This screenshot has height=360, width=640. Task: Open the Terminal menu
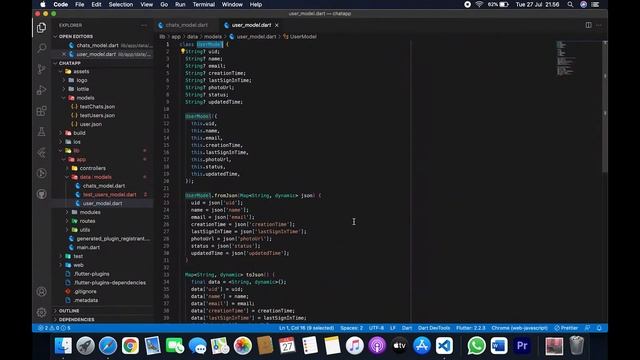pyautogui.click(x=203, y=4)
